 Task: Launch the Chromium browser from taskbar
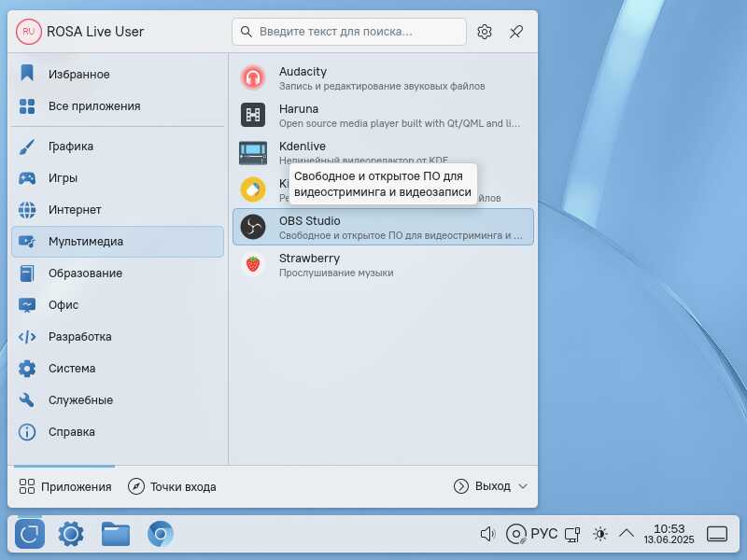click(160, 534)
